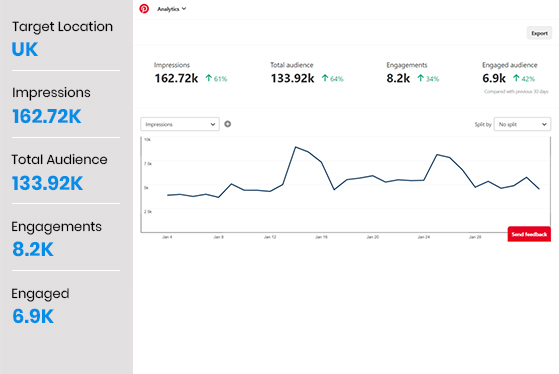Click the 34% engagements increase indicator
The height and width of the screenshot is (374, 559).
pos(428,78)
